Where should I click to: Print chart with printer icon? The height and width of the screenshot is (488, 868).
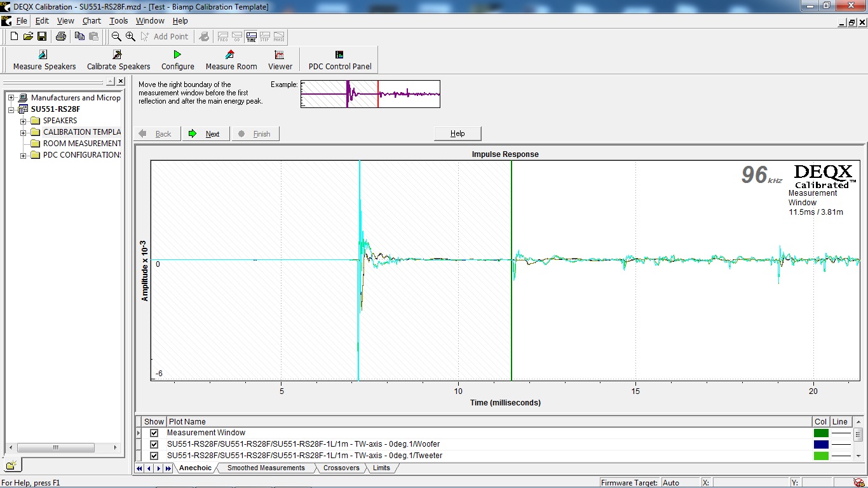61,37
